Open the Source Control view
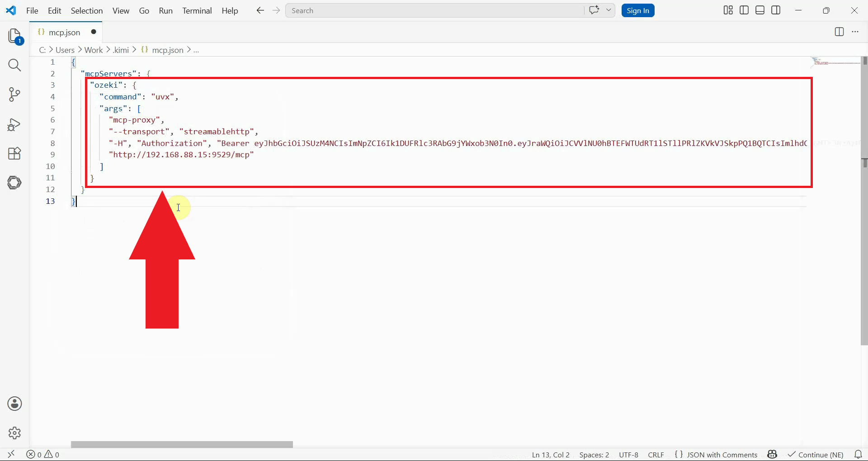This screenshot has height=461, width=868. (x=14, y=94)
